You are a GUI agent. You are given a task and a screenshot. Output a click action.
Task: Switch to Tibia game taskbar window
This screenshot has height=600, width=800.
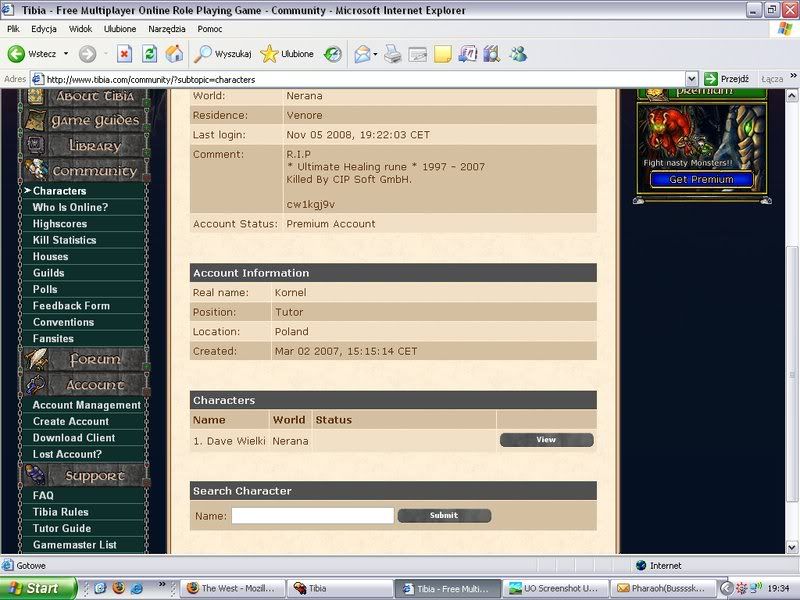(338, 588)
